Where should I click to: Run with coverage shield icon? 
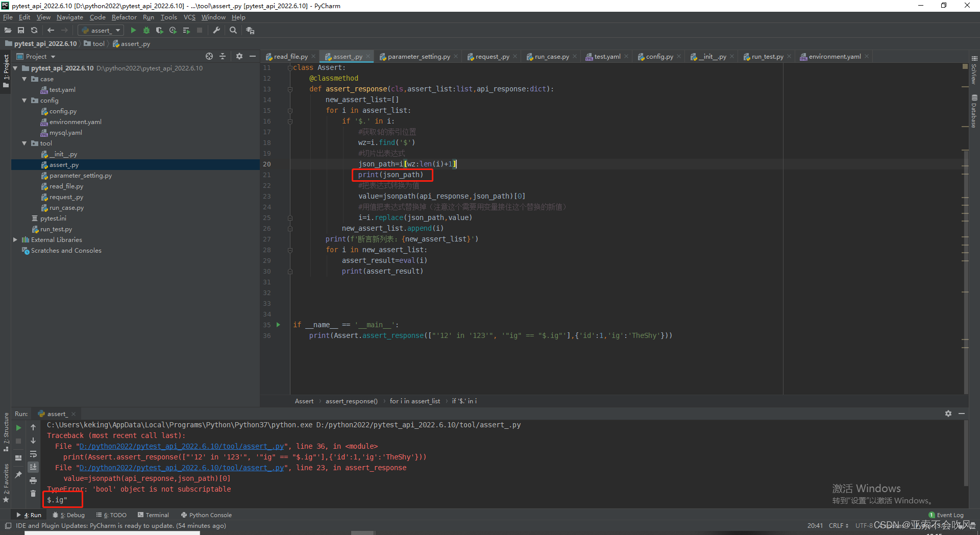[x=160, y=31]
